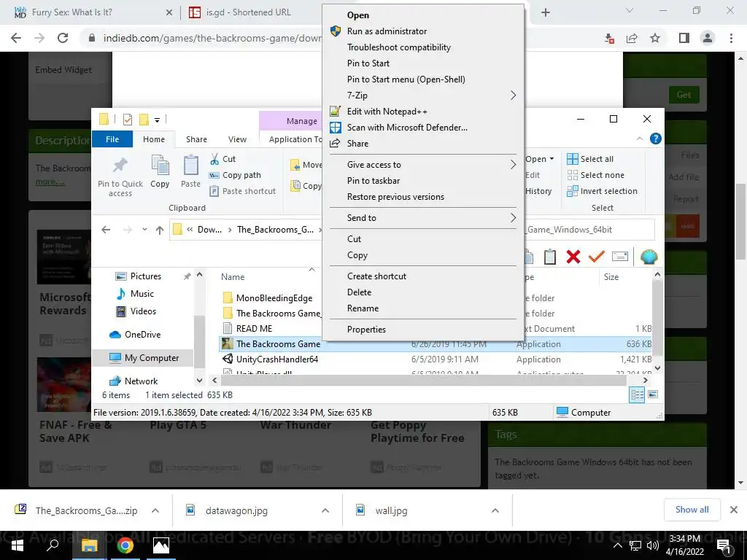Open options arrow for wall.jpg download
Viewport: 747px width, 560px height.
495,510
